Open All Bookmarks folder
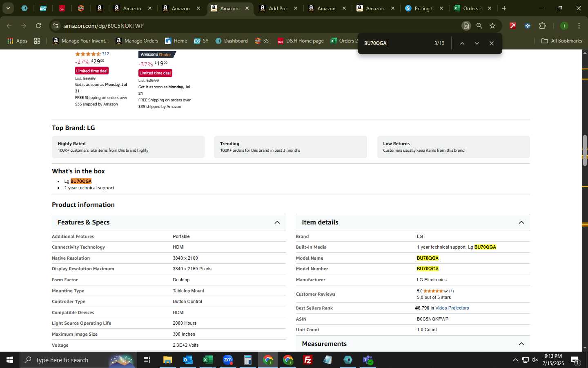 [x=561, y=41]
